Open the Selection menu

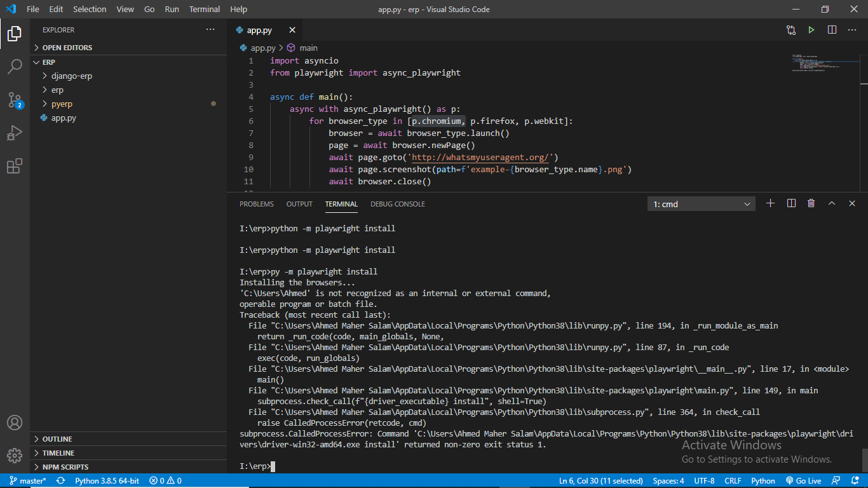tap(90, 9)
